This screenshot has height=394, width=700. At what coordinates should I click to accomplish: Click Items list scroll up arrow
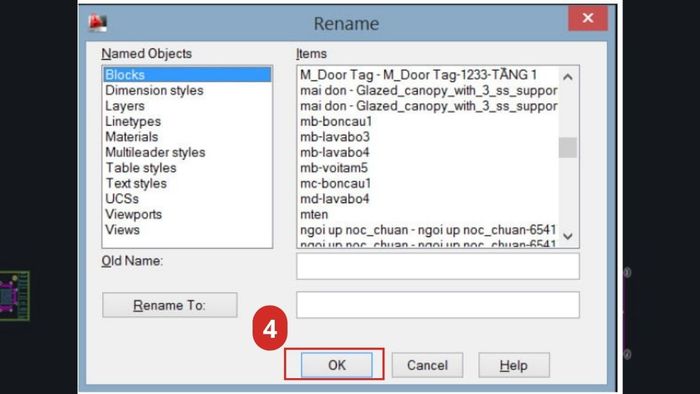[x=568, y=77]
